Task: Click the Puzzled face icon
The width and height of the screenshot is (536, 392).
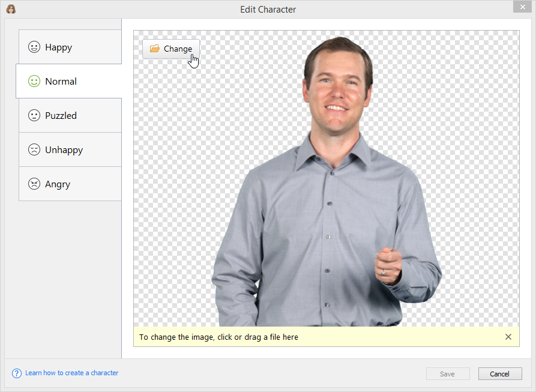Action: 34,115
